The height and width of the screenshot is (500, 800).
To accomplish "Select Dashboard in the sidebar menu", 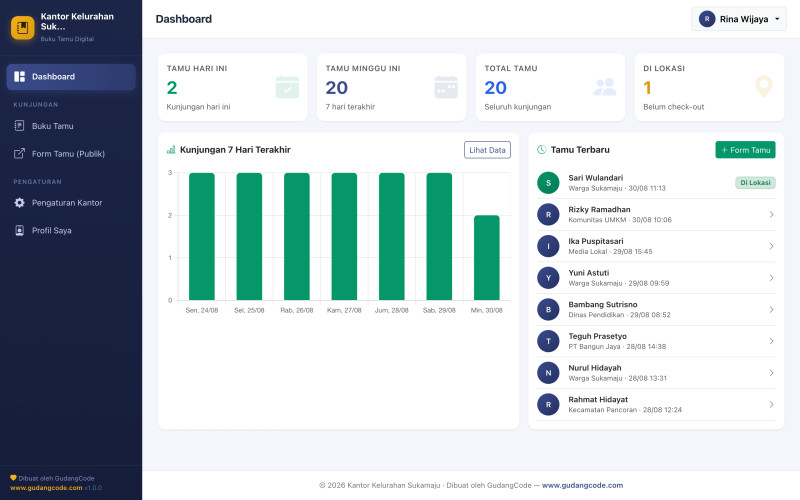I will pos(71,77).
